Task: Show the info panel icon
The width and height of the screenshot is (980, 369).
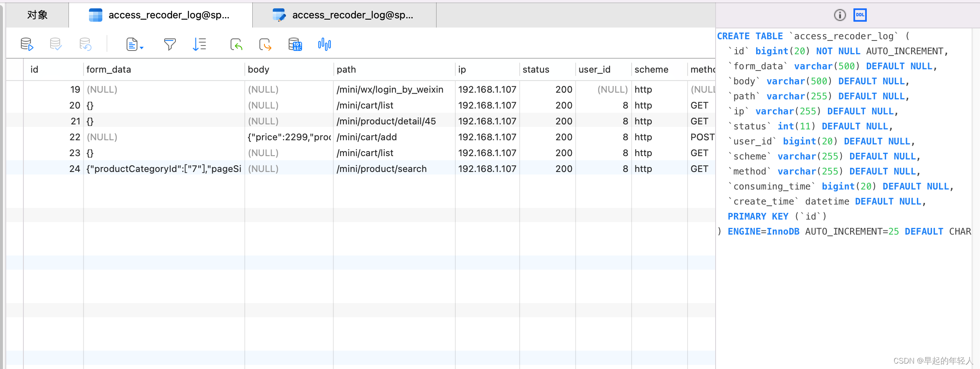Action: pos(840,15)
